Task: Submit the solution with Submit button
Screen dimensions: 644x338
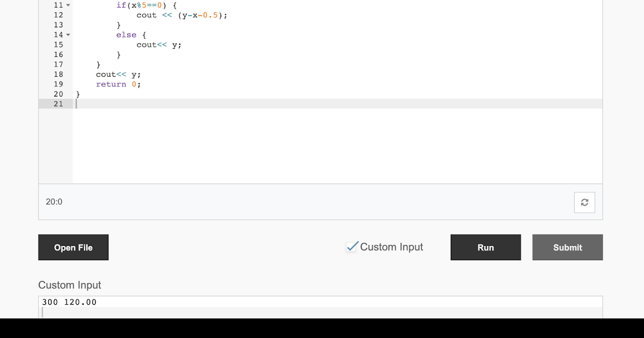Action: point(567,247)
